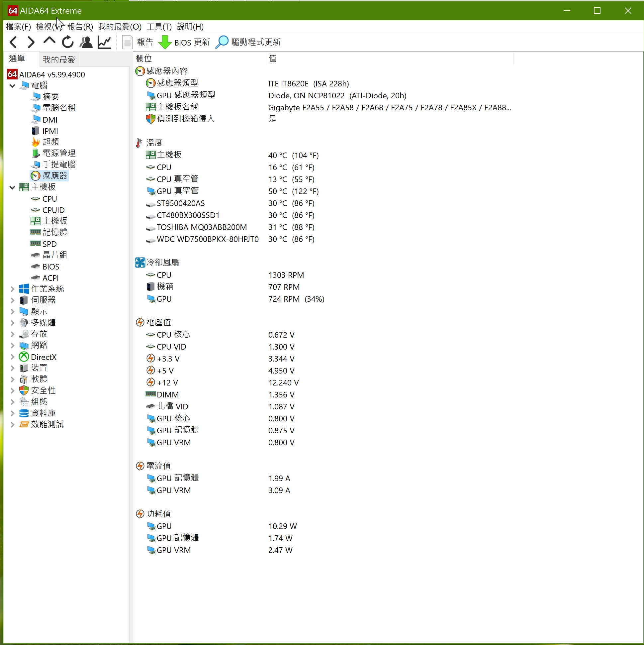The width and height of the screenshot is (644, 645).
Task: Select 超頻 in the tree
Action: (x=51, y=142)
